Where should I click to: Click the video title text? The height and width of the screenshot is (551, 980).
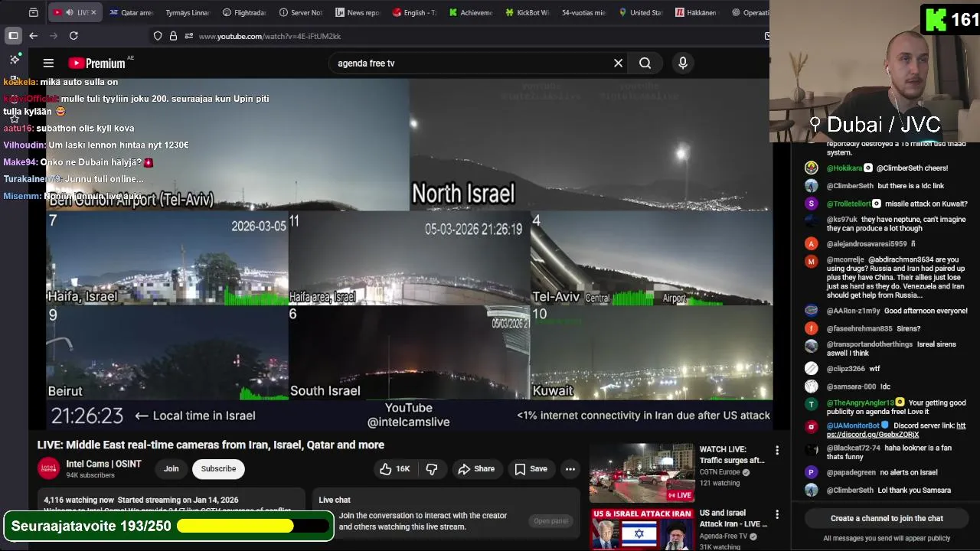point(211,445)
